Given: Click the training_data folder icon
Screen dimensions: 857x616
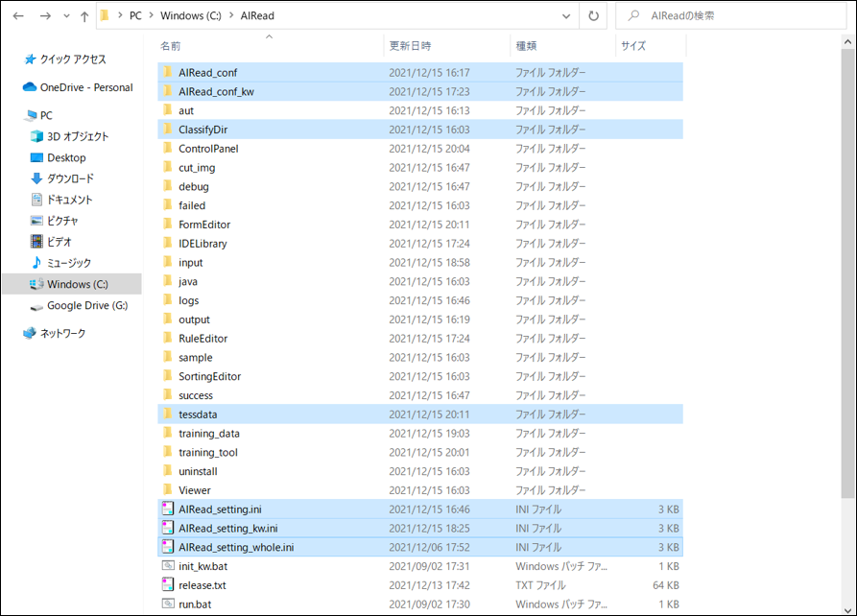Looking at the screenshot, I should tap(168, 433).
